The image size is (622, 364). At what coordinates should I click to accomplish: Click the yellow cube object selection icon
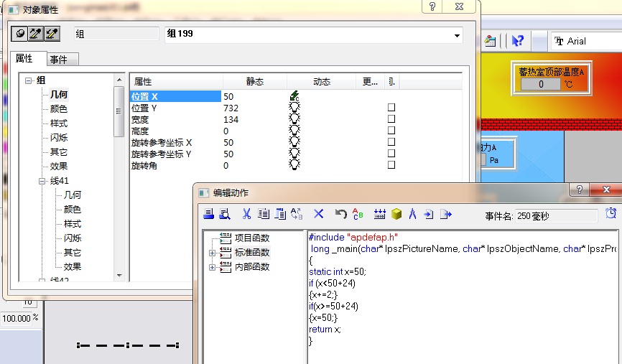tap(396, 214)
